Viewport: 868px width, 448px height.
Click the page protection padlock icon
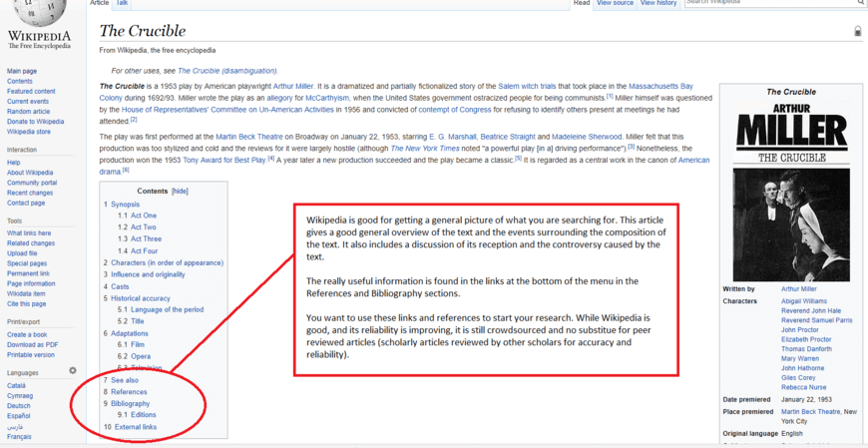858,32
